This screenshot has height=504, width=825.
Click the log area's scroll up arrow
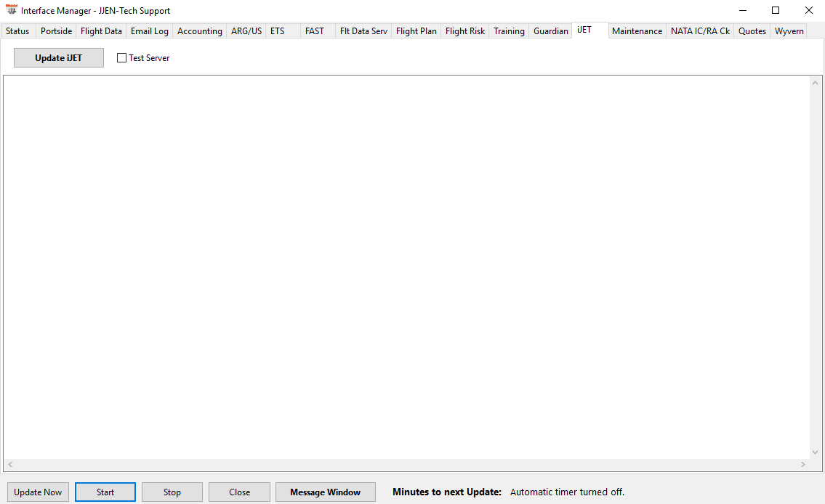click(815, 83)
